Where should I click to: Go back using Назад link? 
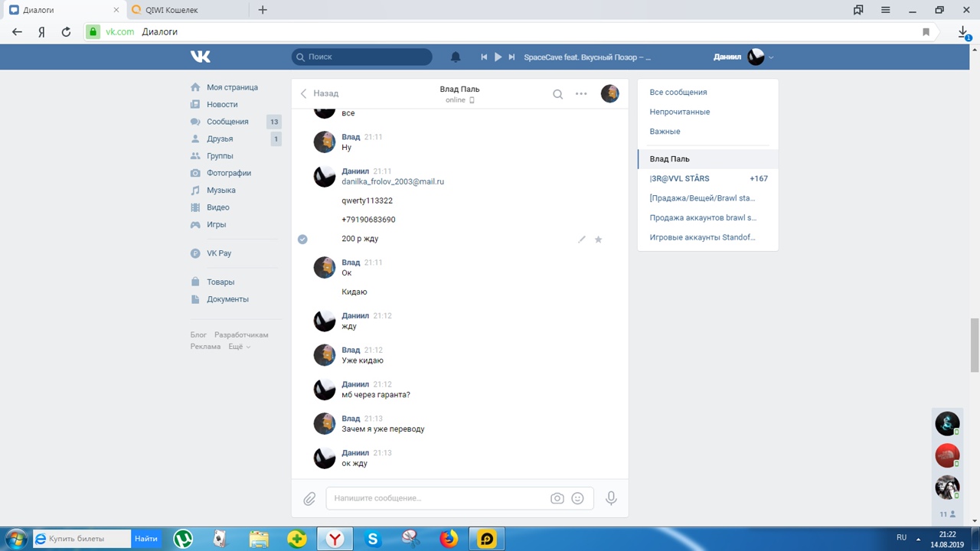coord(319,93)
